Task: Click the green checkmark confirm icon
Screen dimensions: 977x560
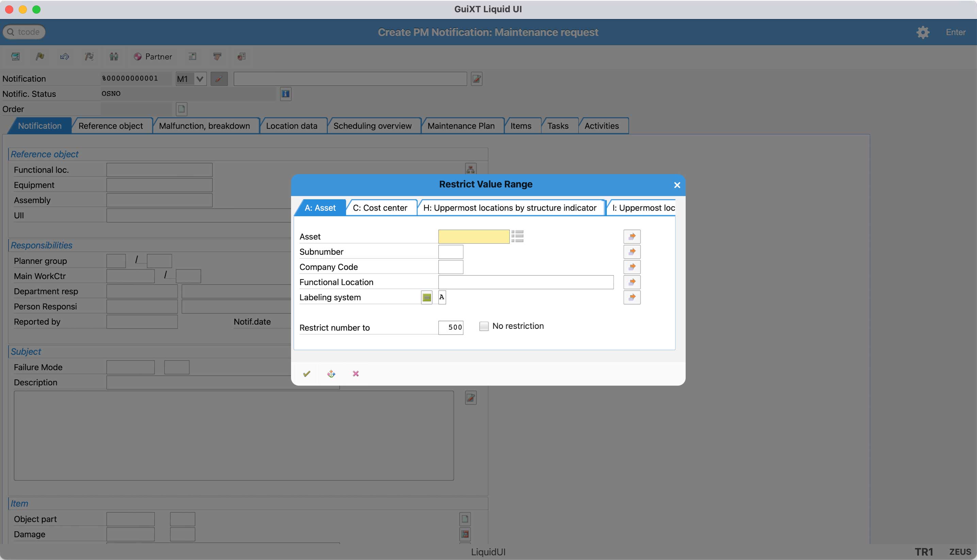Action: (306, 373)
